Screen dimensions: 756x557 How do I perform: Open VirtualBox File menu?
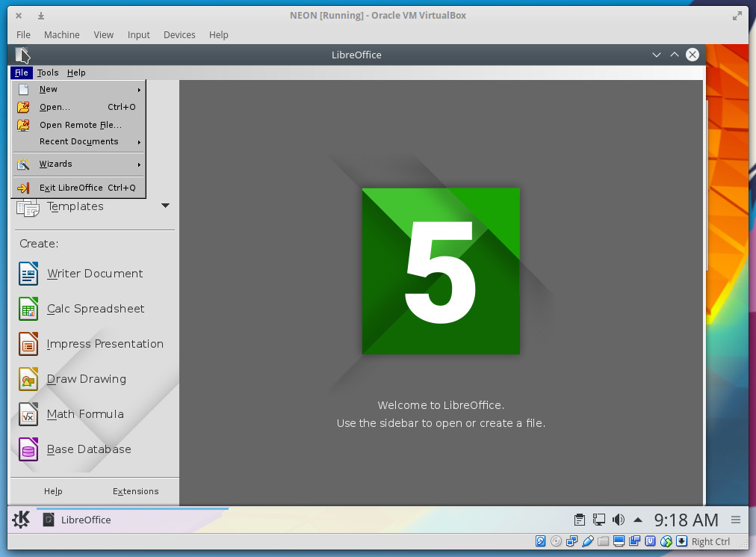(x=23, y=34)
